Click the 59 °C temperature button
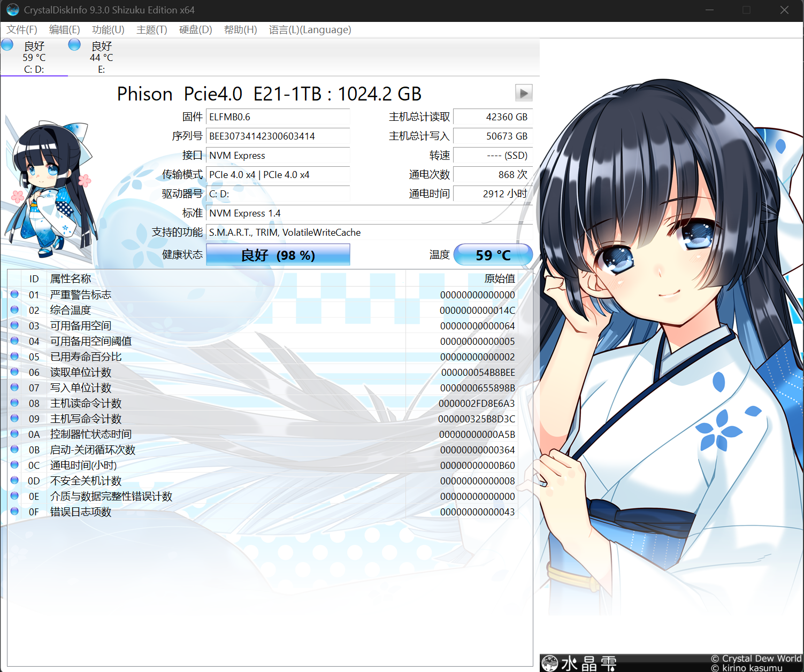This screenshot has height=672, width=804. 493,255
